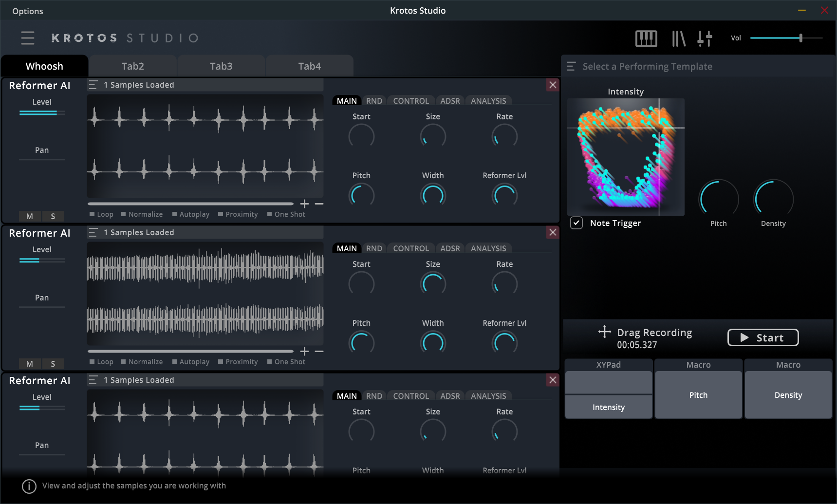Zoom out the second waveform with minus icon
Viewport: 837px width, 504px height.
(x=320, y=351)
